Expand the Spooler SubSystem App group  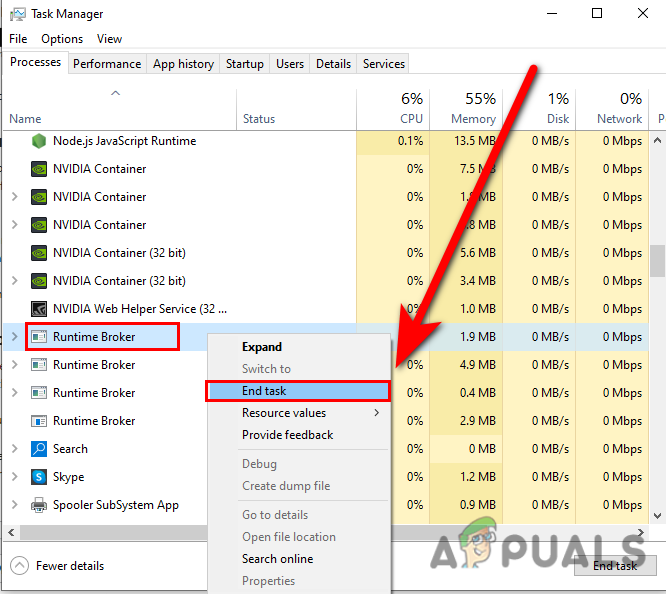click(x=14, y=505)
